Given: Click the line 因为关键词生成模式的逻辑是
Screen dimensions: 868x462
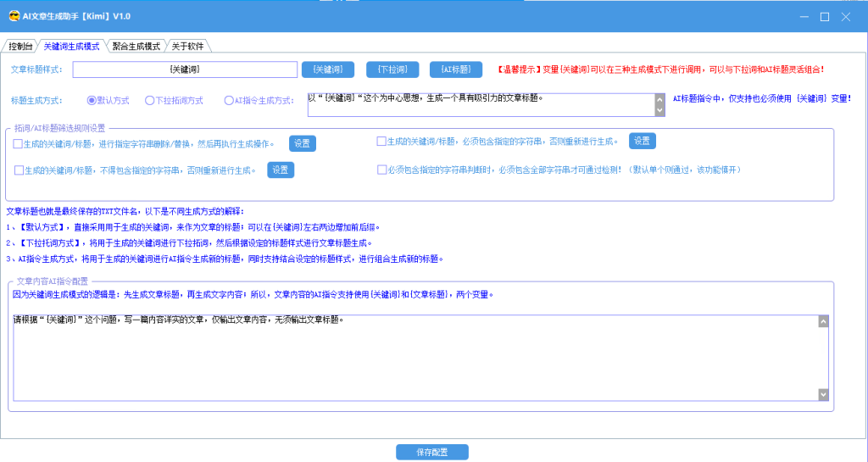Looking at the screenshot, I should coord(253,294).
